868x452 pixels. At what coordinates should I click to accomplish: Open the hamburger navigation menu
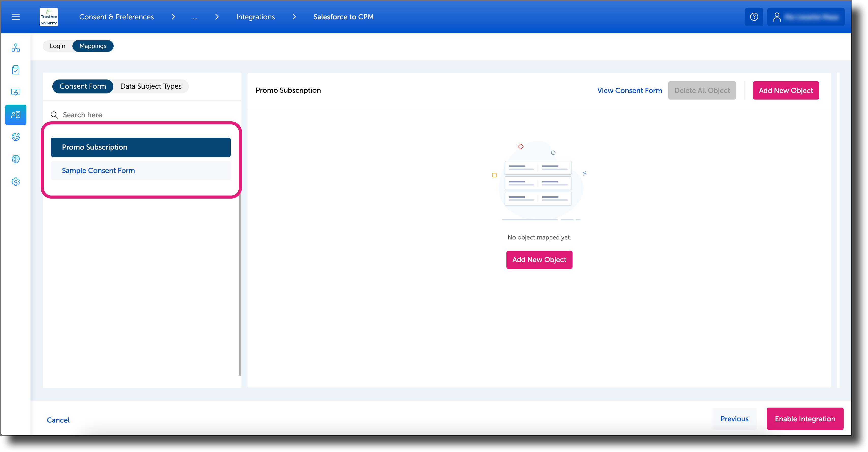pyautogui.click(x=15, y=17)
